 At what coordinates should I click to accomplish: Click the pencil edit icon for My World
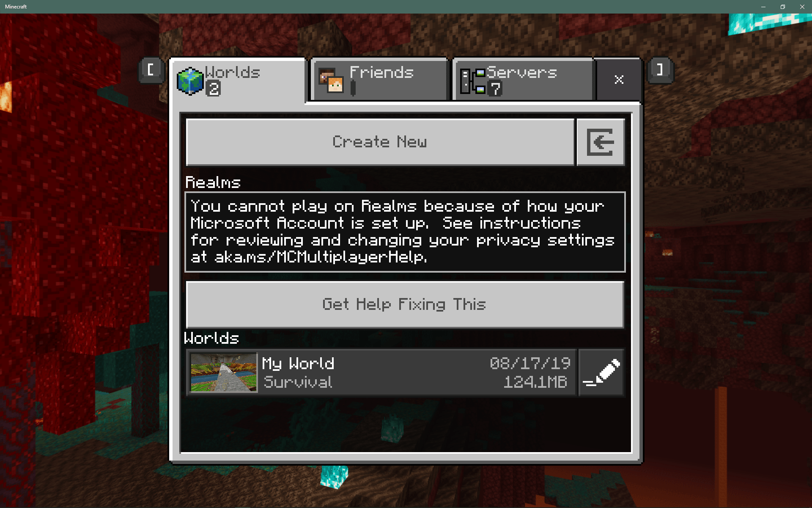pyautogui.click(x=602, y=372)
